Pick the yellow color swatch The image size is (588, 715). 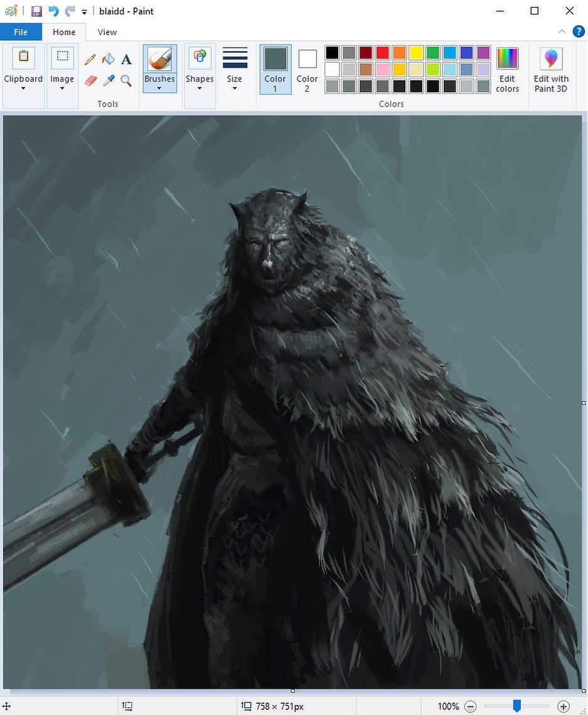[x=416, y=53]
